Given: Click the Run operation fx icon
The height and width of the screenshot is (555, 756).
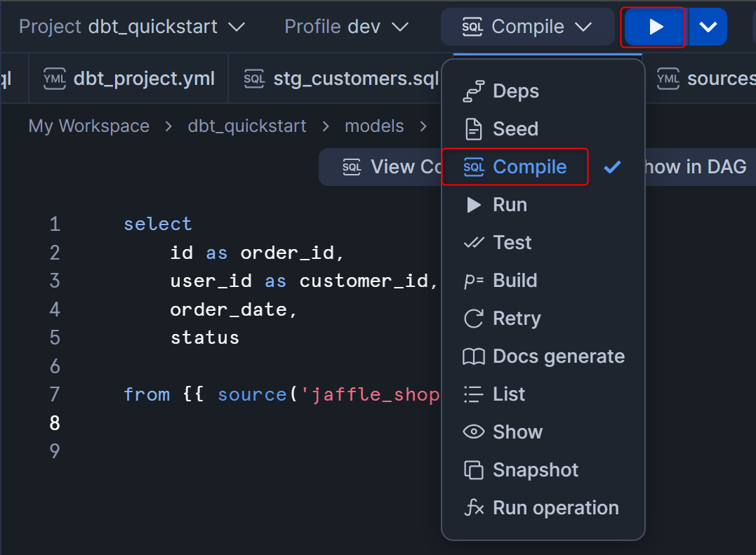Looking at the screenshot, I should coord(474,508).
